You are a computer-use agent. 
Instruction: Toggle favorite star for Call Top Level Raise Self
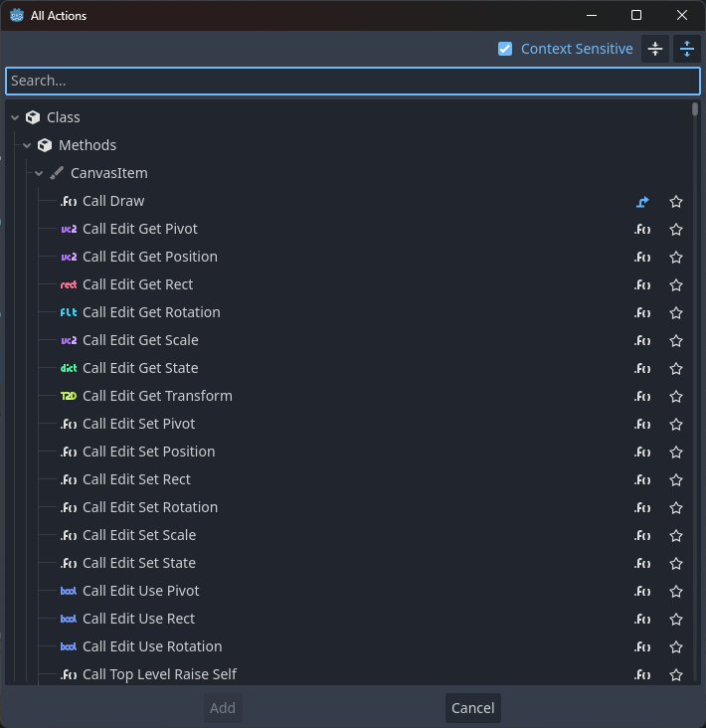click(676, 675)
